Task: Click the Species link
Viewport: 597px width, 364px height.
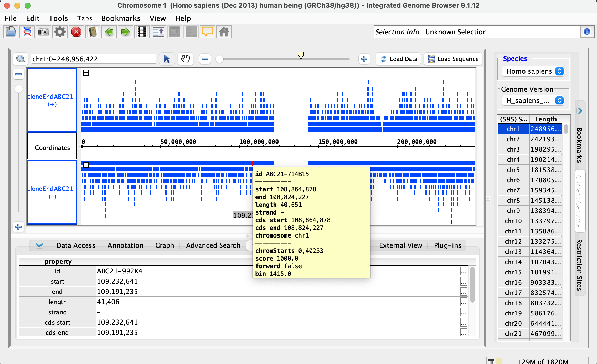Action: coord(515,59)
